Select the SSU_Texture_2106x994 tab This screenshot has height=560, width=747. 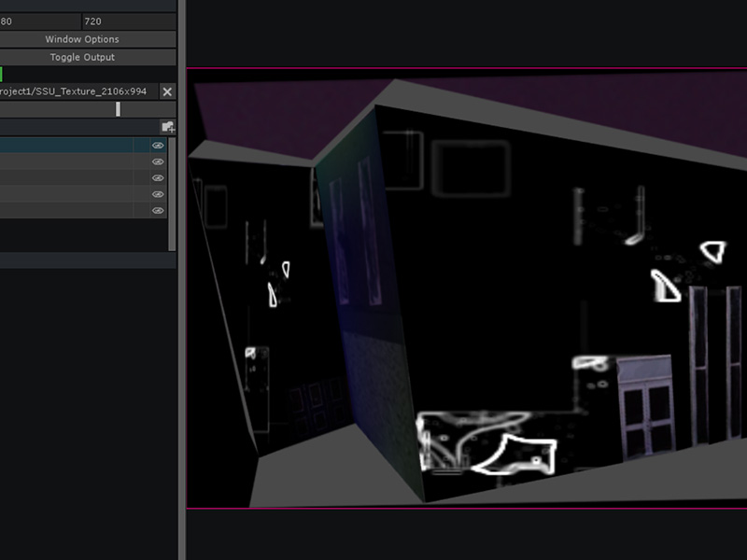pyautogui.click(x=79, y=93)
